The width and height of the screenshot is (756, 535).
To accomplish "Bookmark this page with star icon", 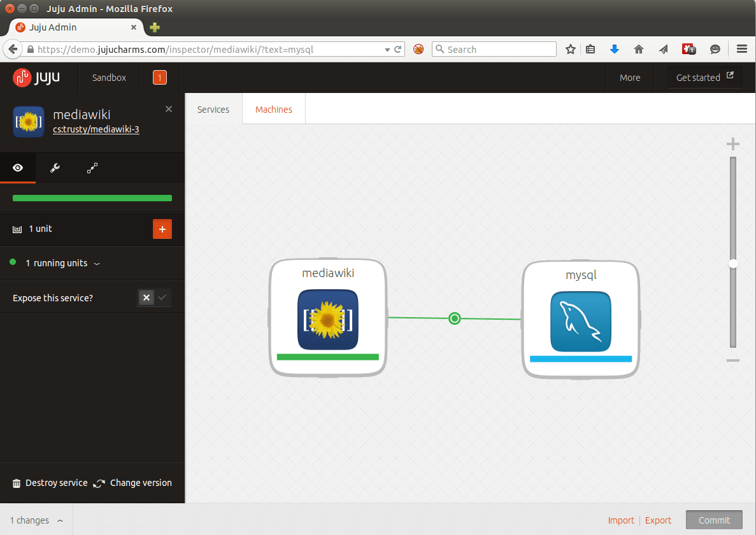I will [x=571, y=49].
